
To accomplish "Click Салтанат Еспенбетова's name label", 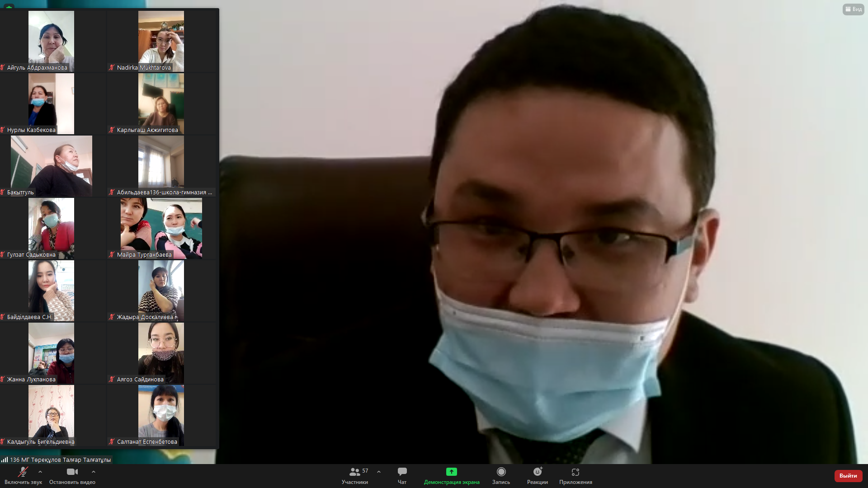I will pyautogui.click(x=147, y=441).
